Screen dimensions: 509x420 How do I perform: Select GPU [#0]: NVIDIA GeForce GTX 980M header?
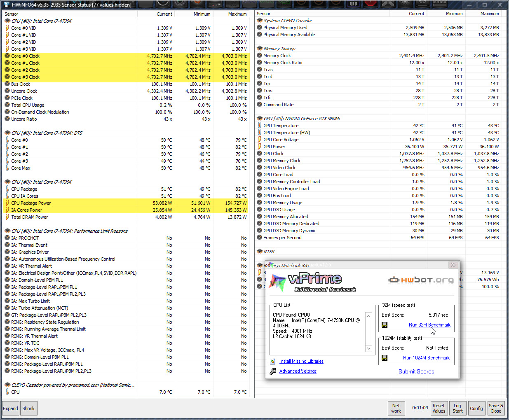302,119
